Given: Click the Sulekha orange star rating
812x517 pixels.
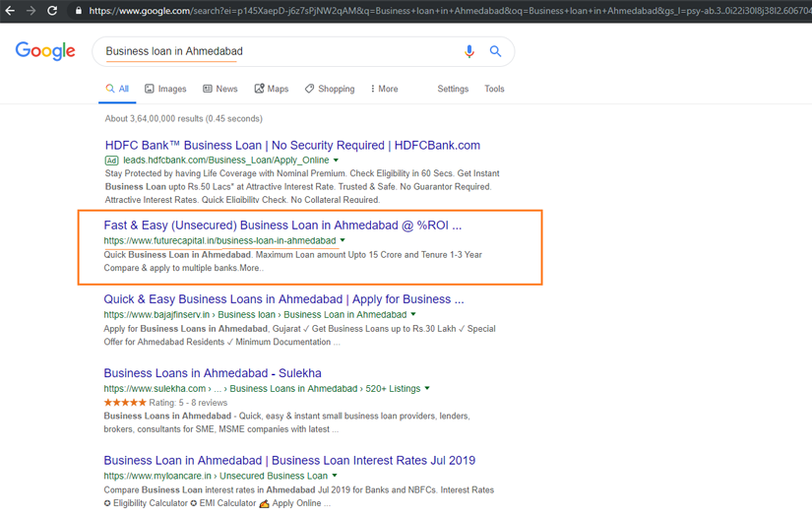Looking at the screenshot, I should pos(125,403).
